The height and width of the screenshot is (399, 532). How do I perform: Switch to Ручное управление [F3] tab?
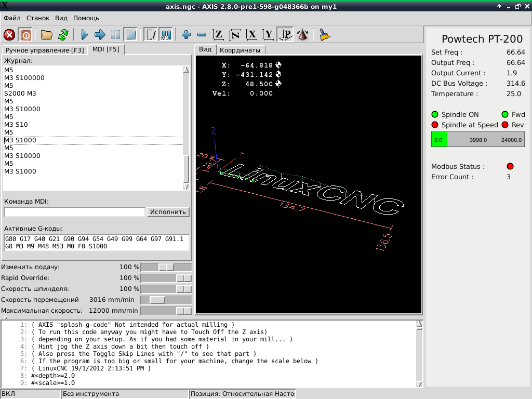point(45,50)
